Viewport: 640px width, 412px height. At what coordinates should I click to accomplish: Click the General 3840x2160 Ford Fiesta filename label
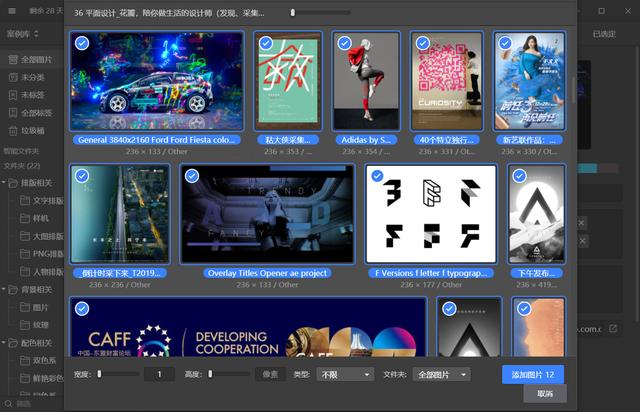[x=157, y=140]
